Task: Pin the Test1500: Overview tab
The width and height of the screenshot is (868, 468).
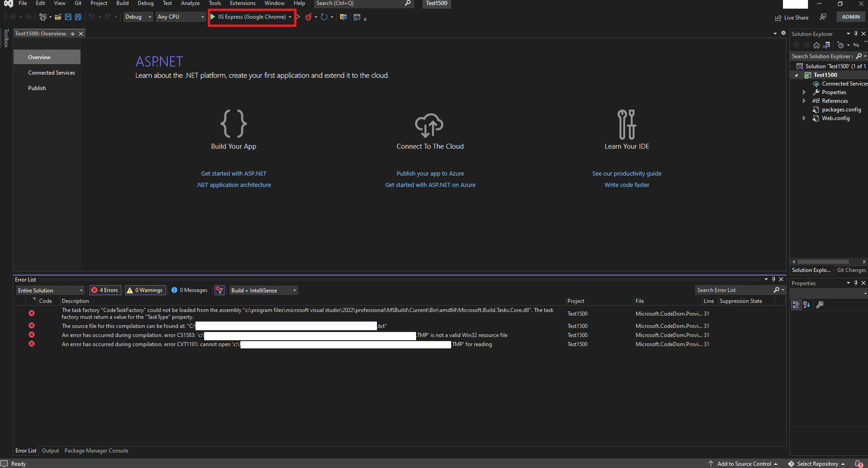Action: pos(72,34)
